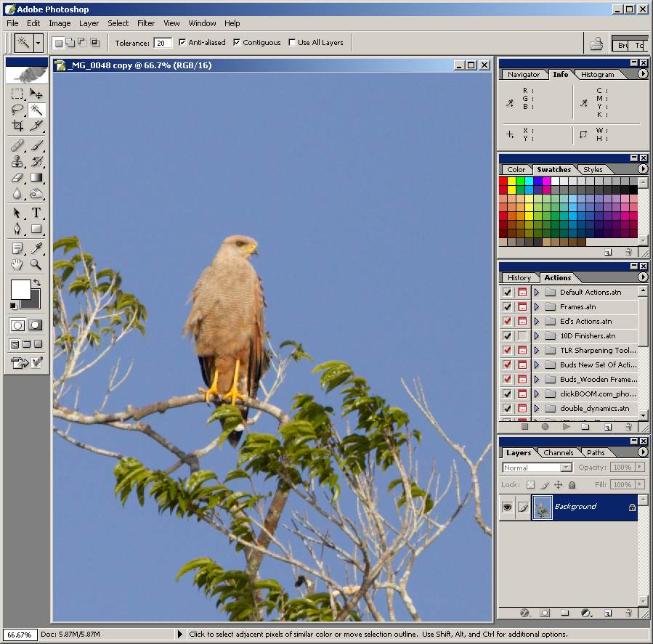653x644 pixels.
Task: Disable the Contiguous option
Action: [237, 42]
